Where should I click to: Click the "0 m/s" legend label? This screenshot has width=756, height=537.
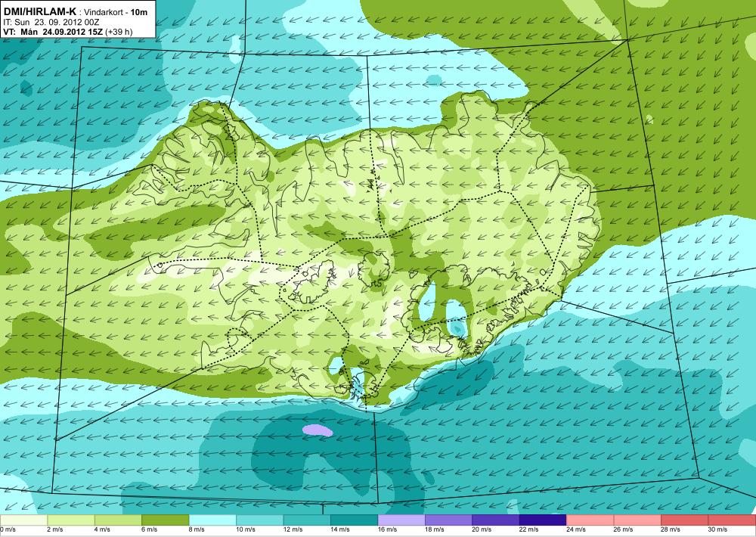tap(8, 529)
